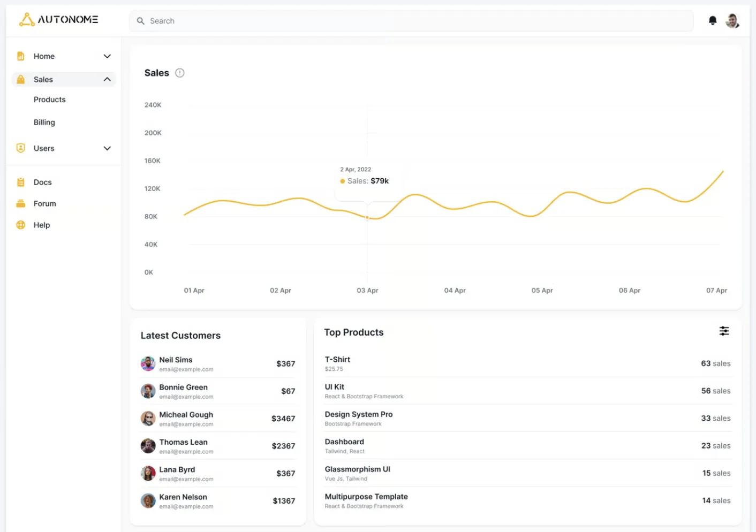Click the $1367 amount
This screenshot has height=532, width=756.
(x=284, y=501)
